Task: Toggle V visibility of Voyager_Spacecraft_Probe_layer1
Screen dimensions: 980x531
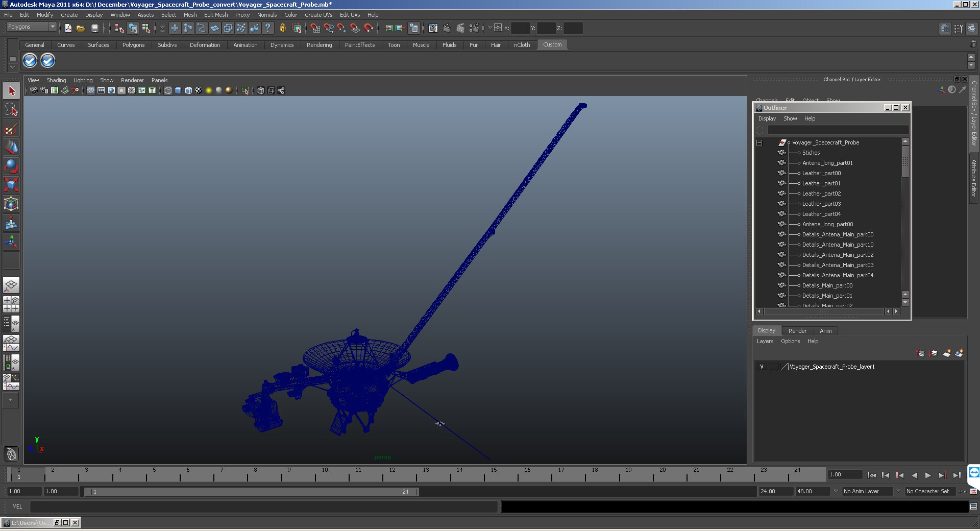Action: (762, 367)
